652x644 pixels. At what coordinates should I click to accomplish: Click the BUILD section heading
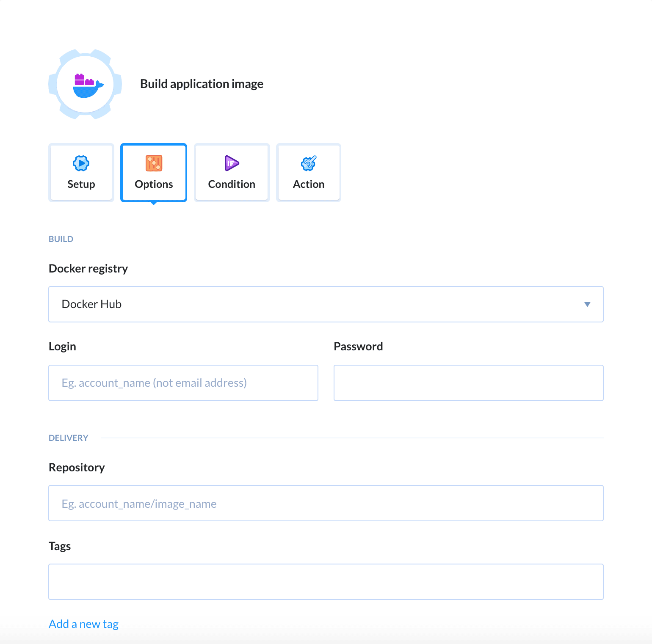click(61, 239)
